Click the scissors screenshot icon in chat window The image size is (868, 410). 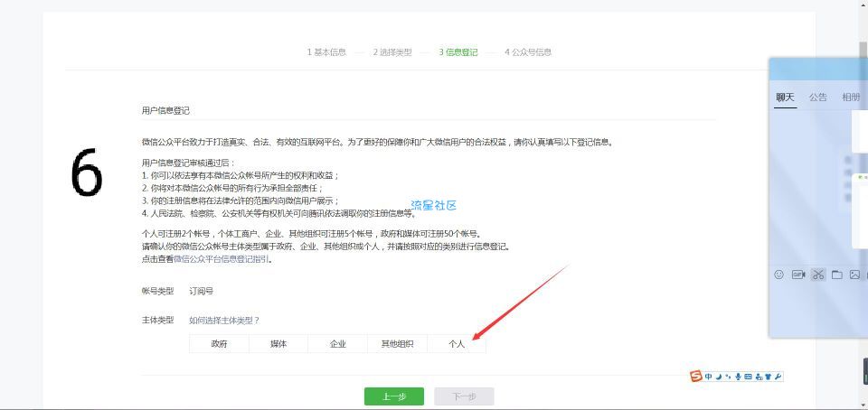pos(818,274)
